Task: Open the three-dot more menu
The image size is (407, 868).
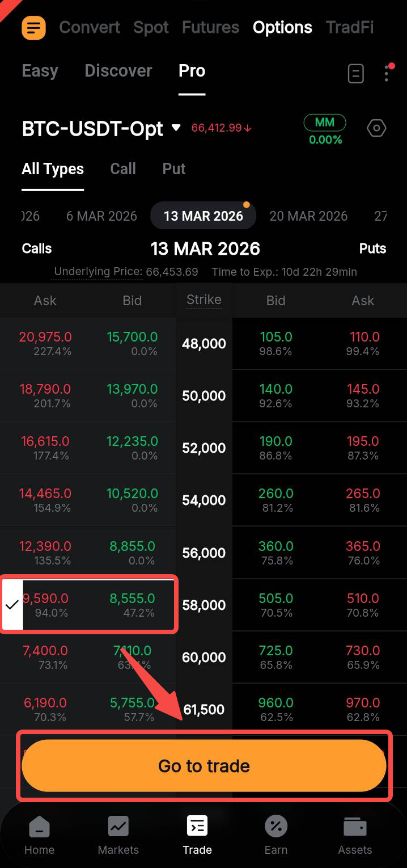Action: point(387,73)
